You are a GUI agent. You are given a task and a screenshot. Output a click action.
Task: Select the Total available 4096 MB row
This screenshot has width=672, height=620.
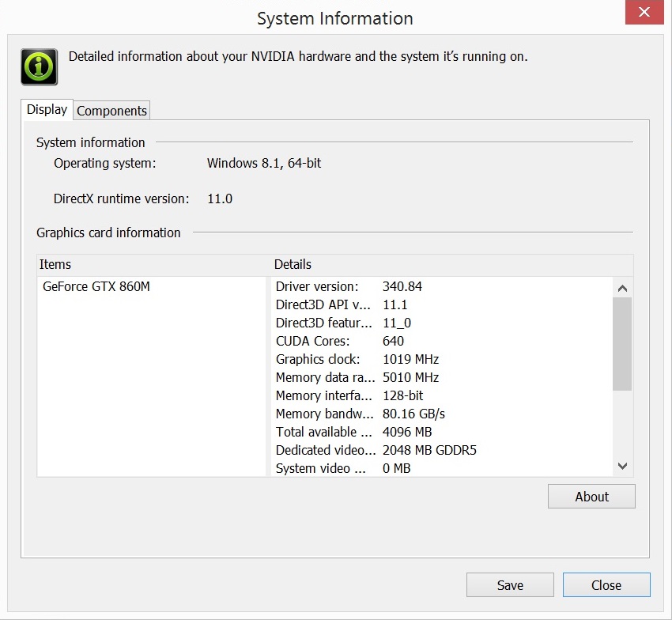click(x=442, y=433)
